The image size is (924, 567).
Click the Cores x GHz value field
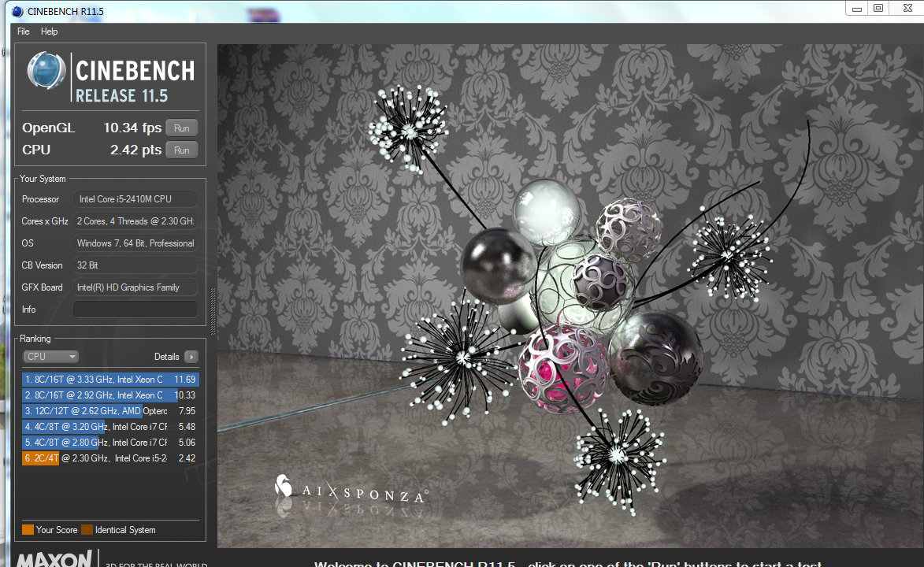pos(135,221)
